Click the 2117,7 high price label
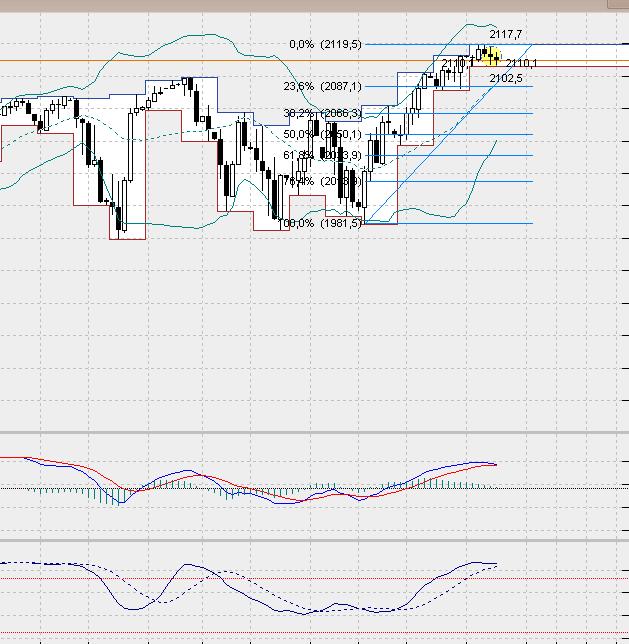The image size is (629, 644). 506,34
